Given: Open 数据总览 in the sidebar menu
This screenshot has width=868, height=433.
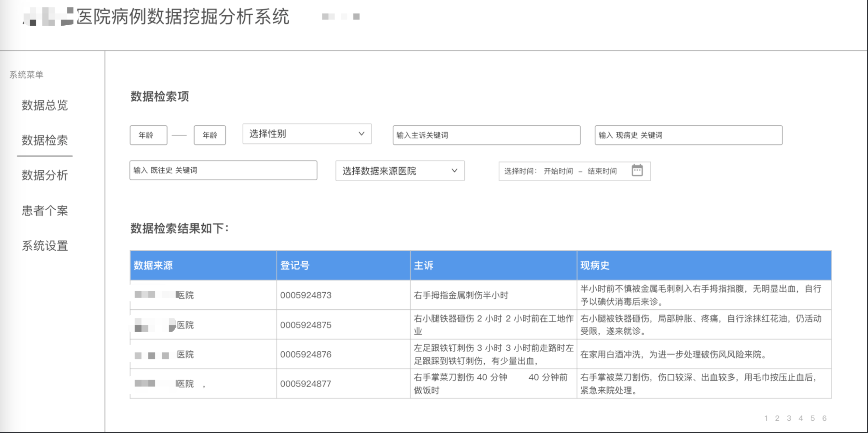Looking at the screenshot, I should [45, 105].
